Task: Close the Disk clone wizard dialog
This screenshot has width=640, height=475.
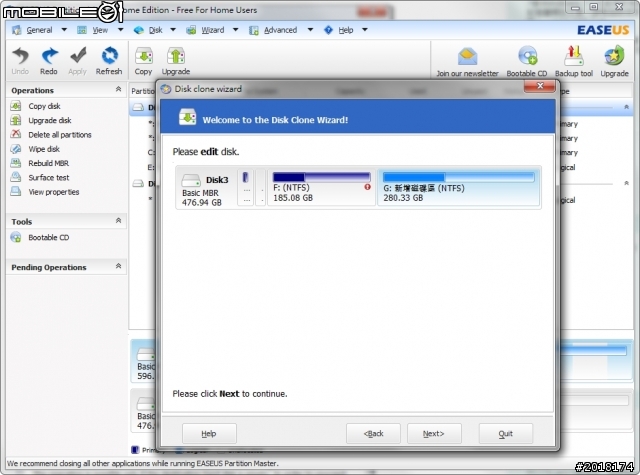Action: tap(540, 86)
